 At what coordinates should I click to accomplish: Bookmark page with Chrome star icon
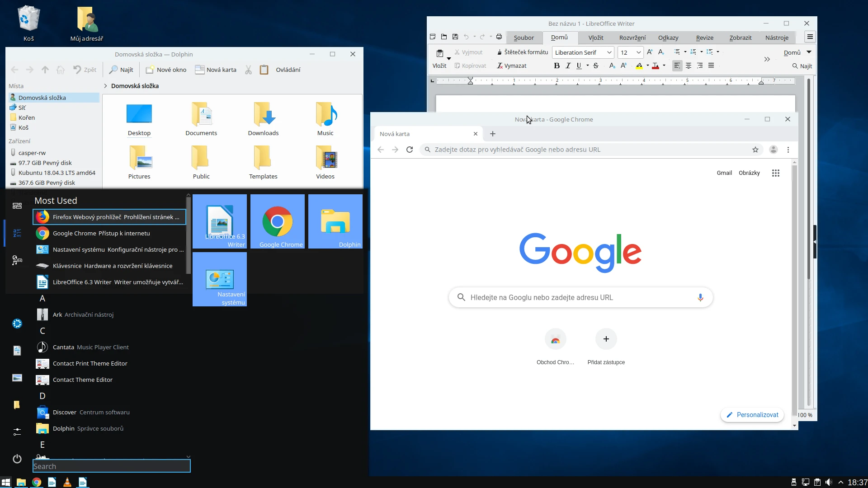click(755, 150)
